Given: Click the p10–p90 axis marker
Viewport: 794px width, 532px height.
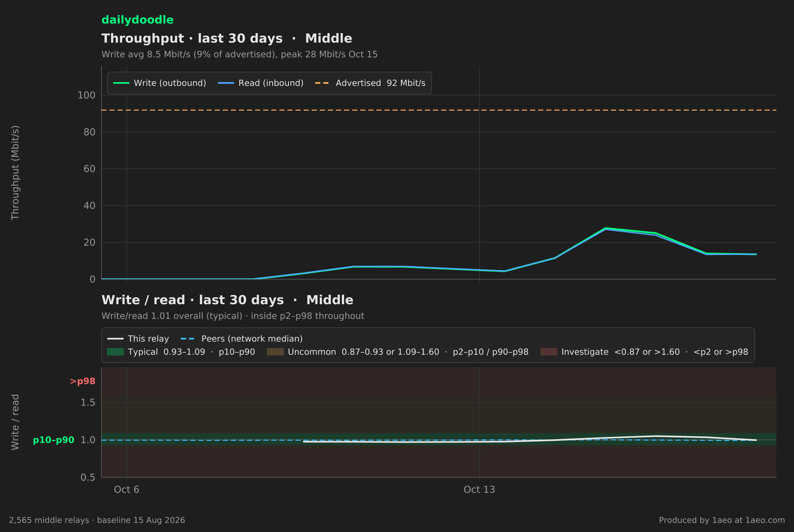Looking at the screenshot, I should point(54,440).
